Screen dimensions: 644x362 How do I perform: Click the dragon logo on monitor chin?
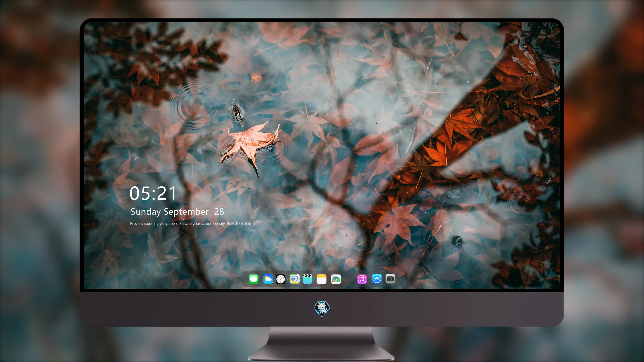tap(322, 309)
